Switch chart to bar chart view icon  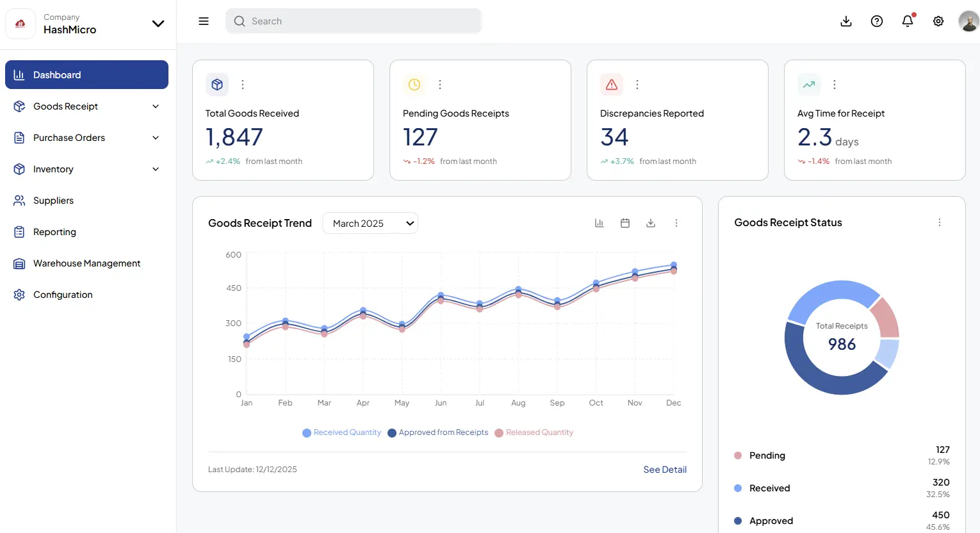point(600,223)
